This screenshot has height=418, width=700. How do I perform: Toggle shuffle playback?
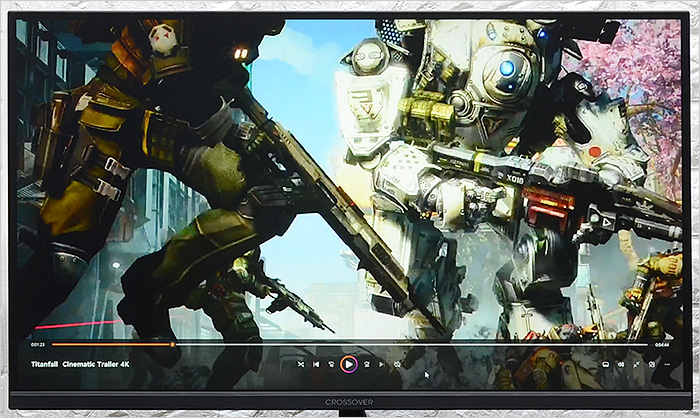[x=301, y=365]
